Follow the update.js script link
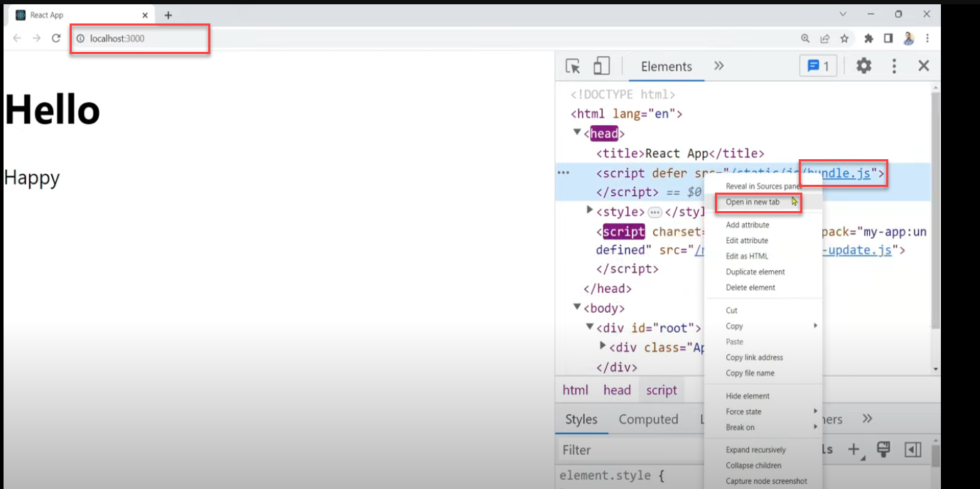This screenshot has width=980, height=489. pyautogui.click(x=857, y=250)
